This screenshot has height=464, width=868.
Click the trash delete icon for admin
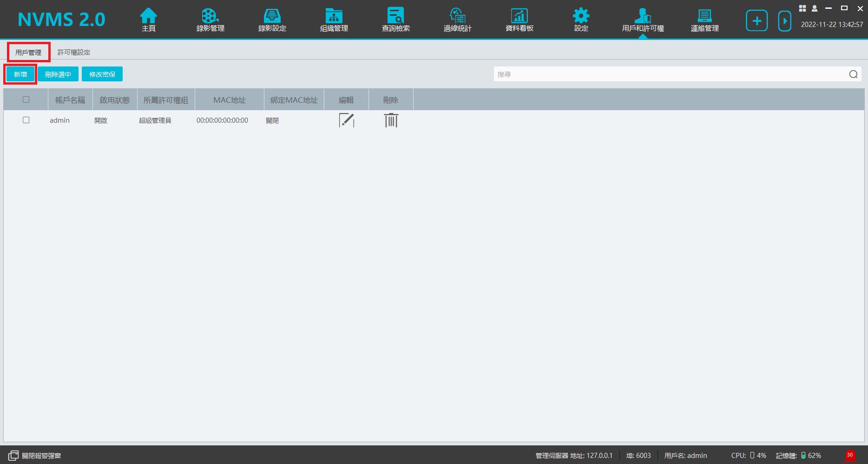[391, 120]
